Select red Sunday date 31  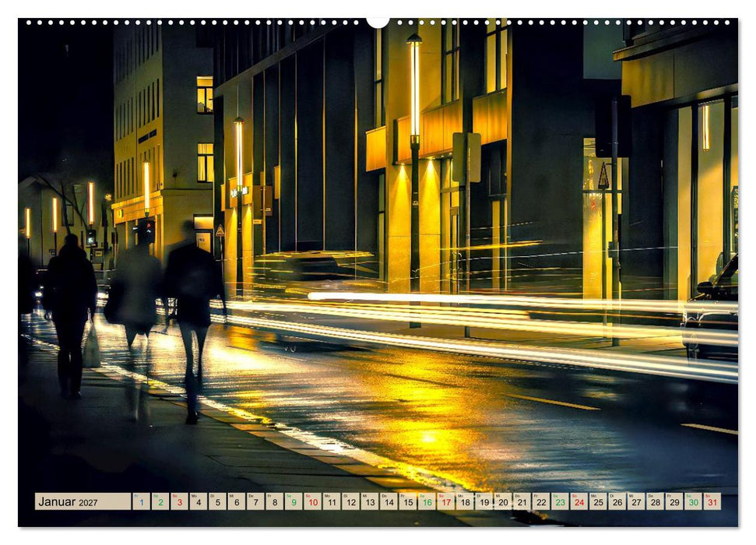click(x=712, y=501)
